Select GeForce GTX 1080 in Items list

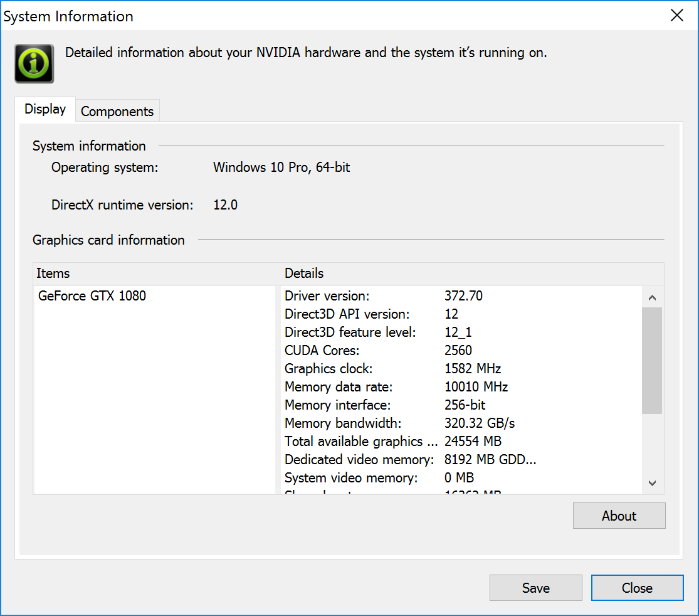pos(92,295)
